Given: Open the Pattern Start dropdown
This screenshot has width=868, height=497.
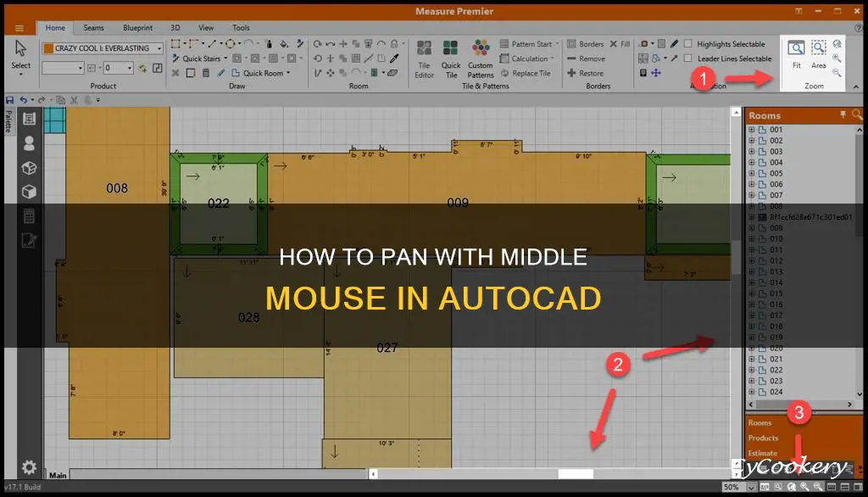Looking at the screenshot, I should point(557,44).
